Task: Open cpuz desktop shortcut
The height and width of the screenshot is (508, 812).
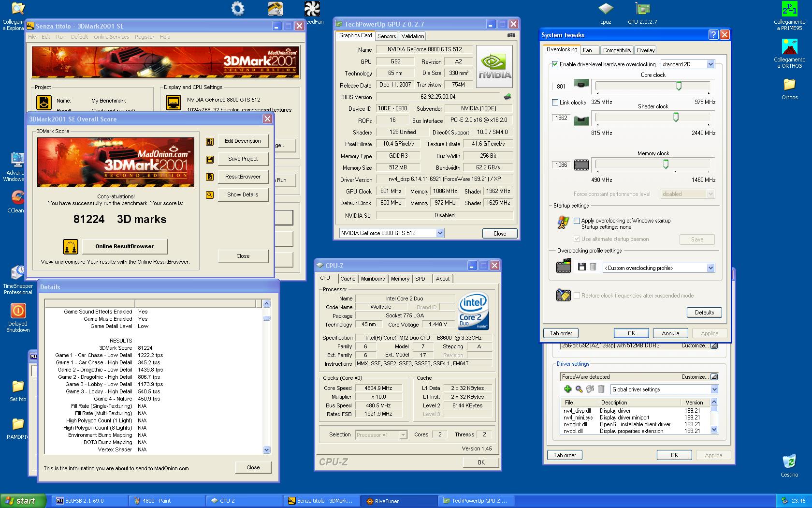Action: (606, 13)
